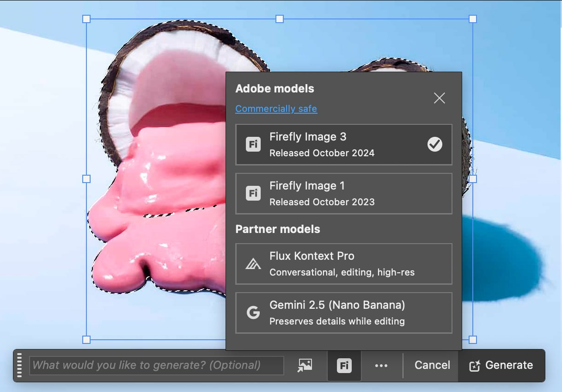Click the left-middle transform handle
Viewport: 562px width, 392px height.
coord(86,179)
